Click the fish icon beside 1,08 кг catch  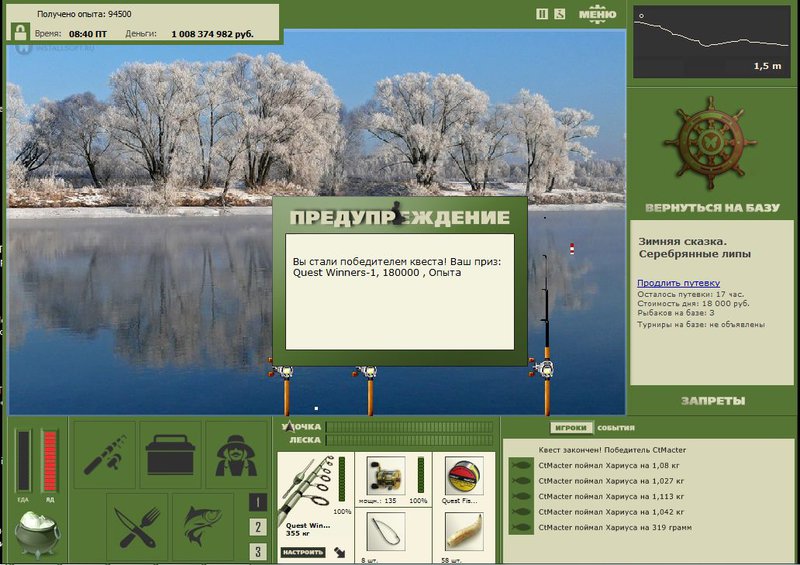click(521, 465)
